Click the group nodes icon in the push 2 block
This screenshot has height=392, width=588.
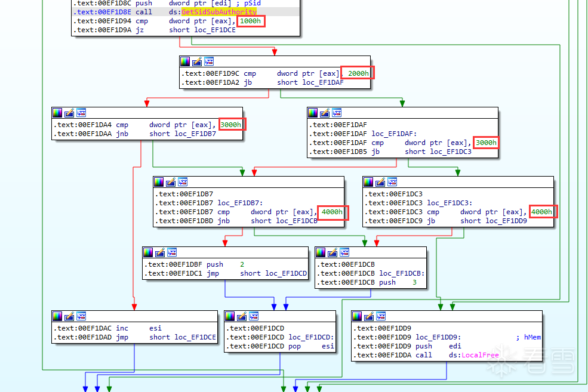pyautogui.click(x=172, y=252)
